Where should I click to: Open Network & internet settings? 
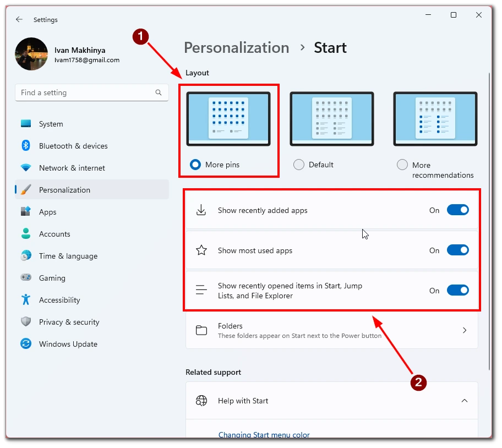pyautogui.click(x=92, y=168)
